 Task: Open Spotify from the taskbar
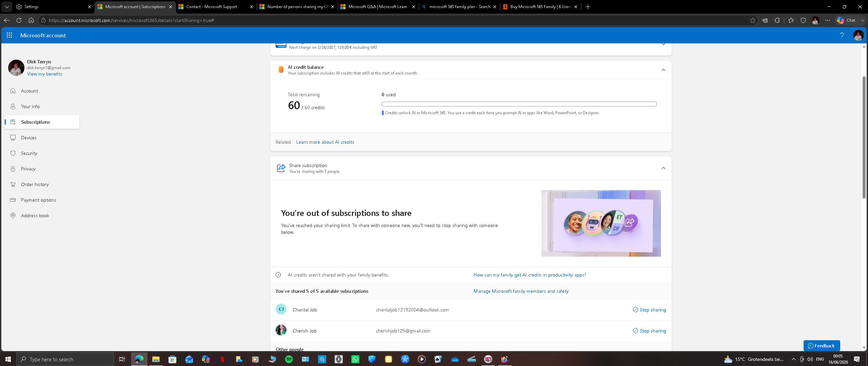click(x=289, y=359)
